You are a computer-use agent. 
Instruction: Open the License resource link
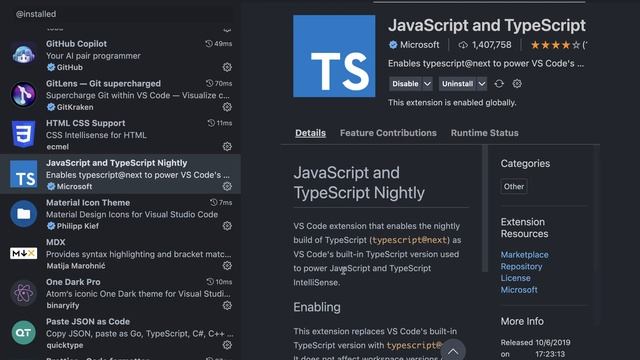coord(516,278)
